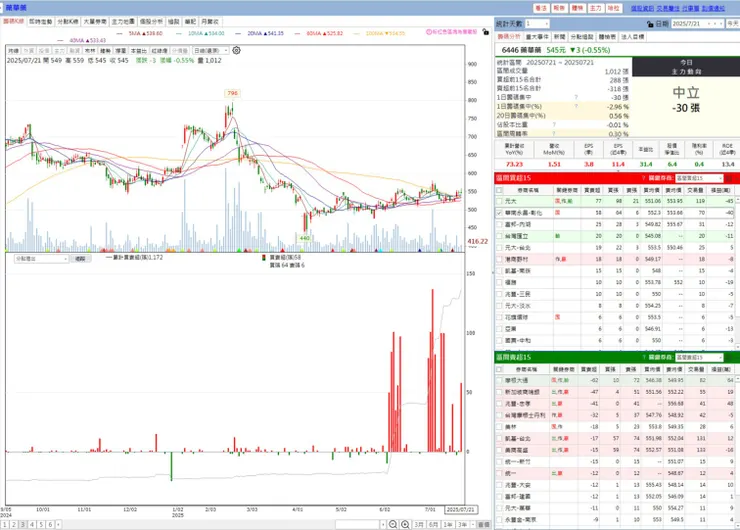
Task: Open dropdown in green 區間賣超15 header
Action: pyautogui.click(x=699, y=357)
